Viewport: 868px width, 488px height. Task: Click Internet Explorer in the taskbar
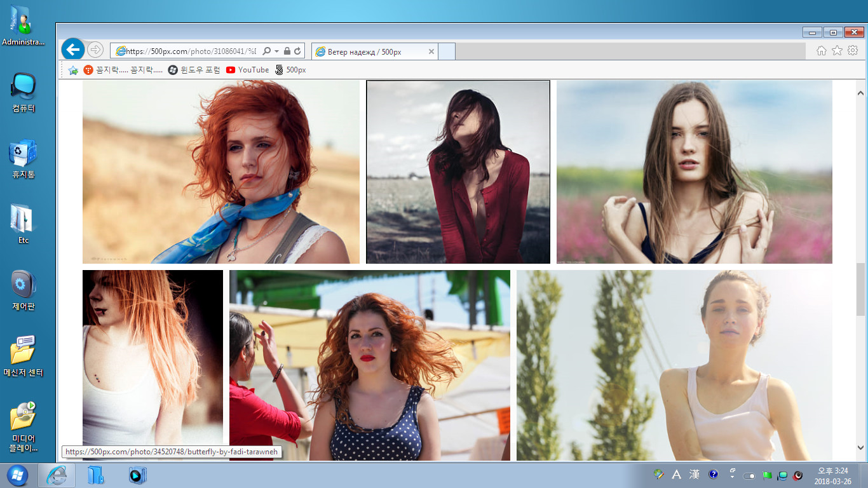(57, 475)
